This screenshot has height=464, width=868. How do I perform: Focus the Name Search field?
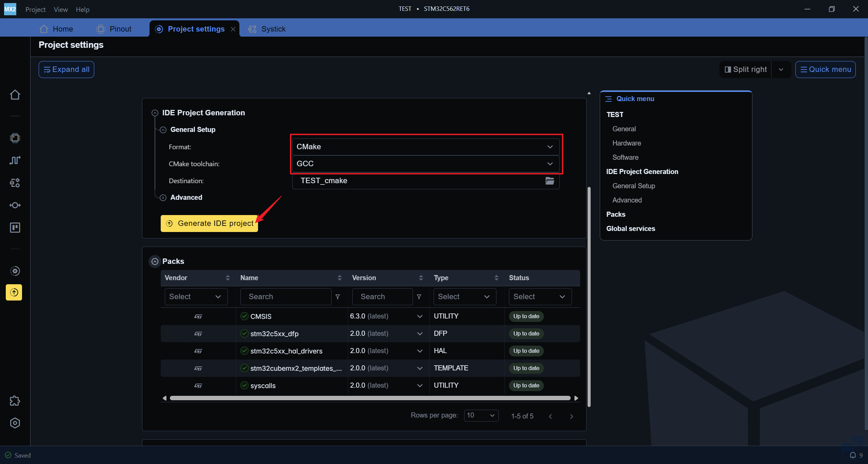tap(286, 297)
